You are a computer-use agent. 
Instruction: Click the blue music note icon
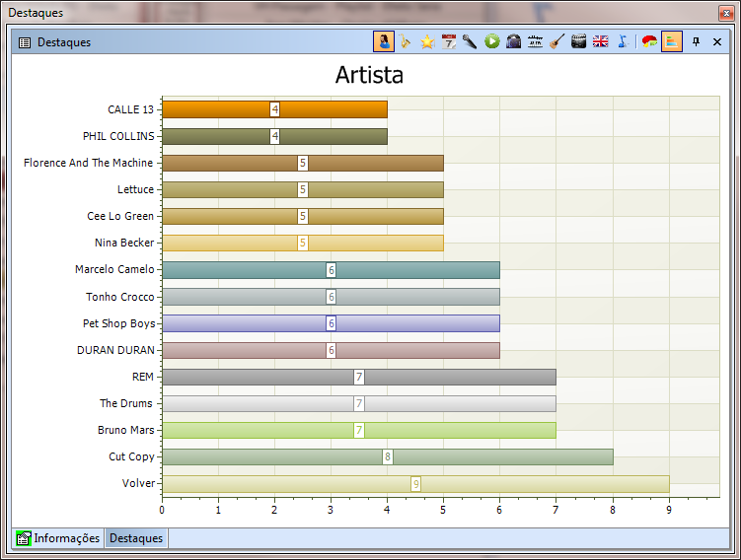pyautogui.click(x=623, y=41)
